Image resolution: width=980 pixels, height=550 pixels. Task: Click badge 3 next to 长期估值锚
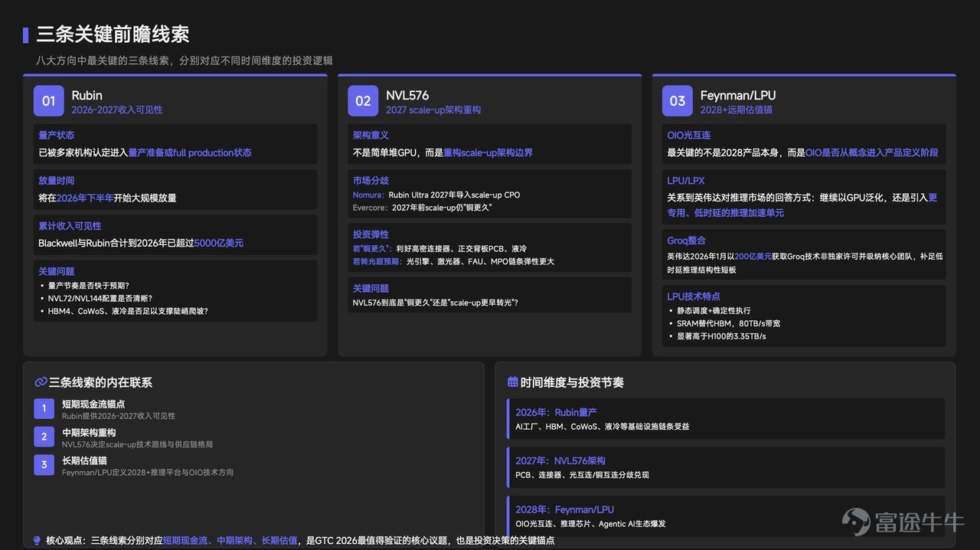[44, 464]
